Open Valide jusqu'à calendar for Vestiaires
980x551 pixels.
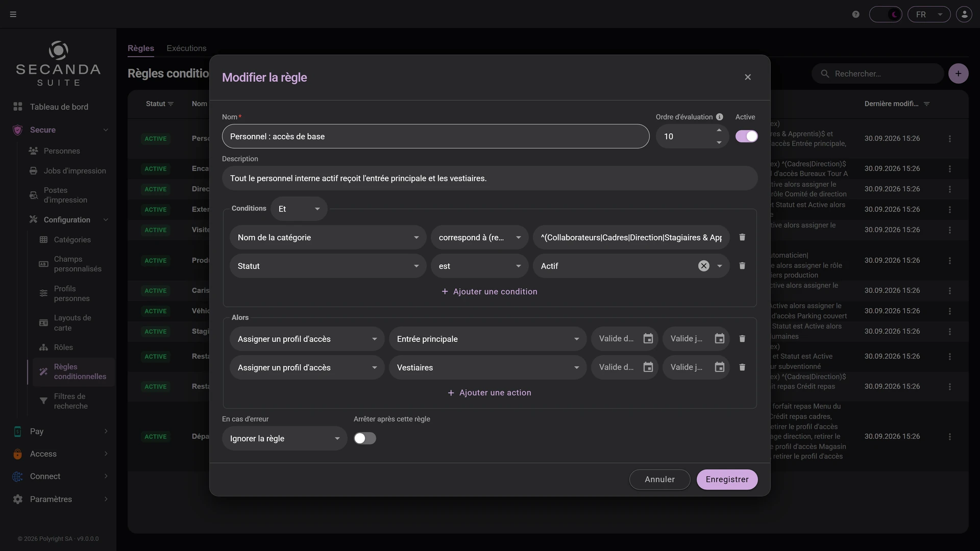pyautogui.click(x=719, y=367)
